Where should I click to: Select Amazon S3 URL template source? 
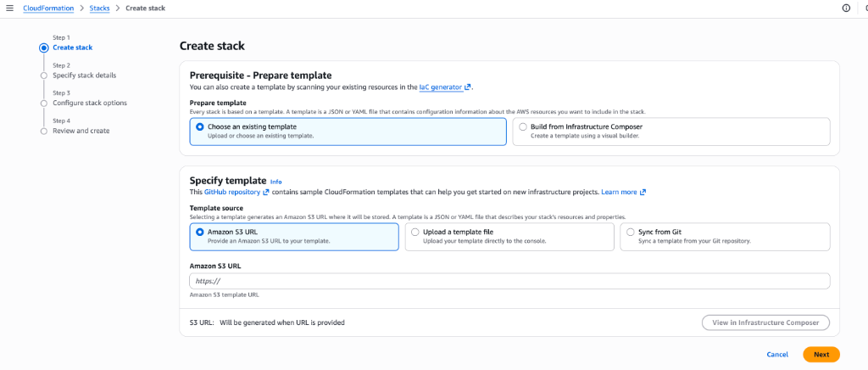pos(200,232)
